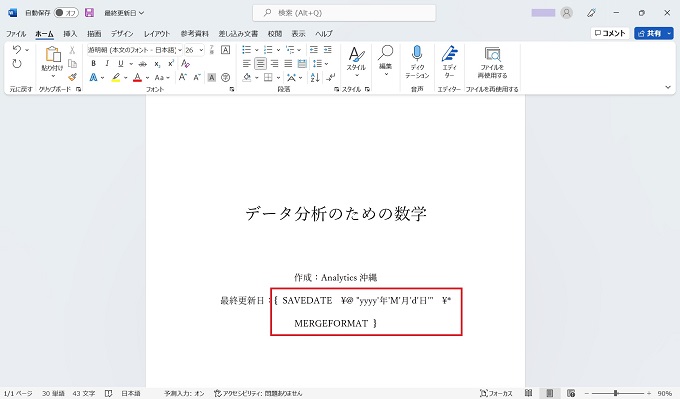Open the font name dropdown
The width and height of the screenshot is (680, 399).
tap(180, 50)
